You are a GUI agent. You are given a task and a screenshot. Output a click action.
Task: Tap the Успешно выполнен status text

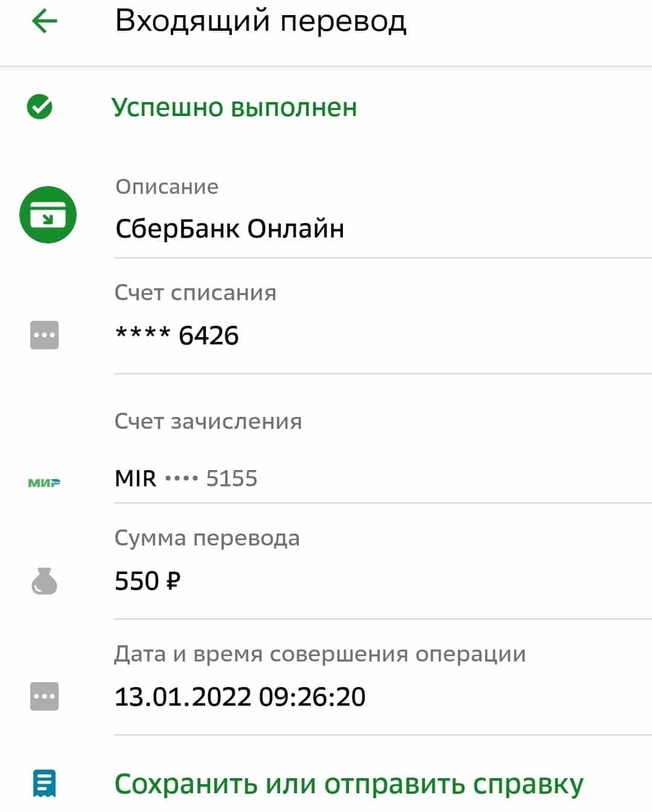[x=234, y=108]
